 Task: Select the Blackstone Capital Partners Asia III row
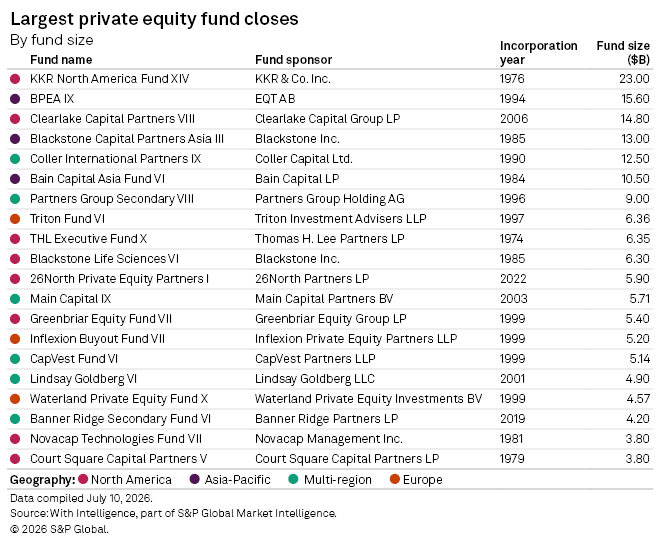(330, 139)
